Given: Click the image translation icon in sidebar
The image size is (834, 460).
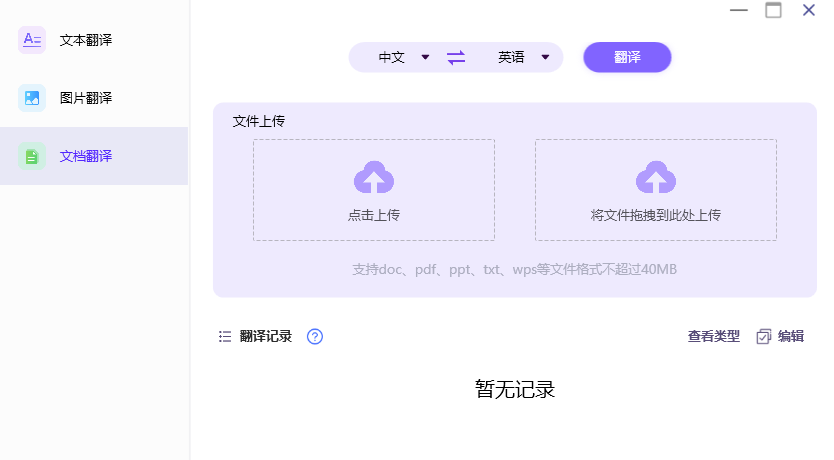Looking at the screenshot, I should click(32, 98).
